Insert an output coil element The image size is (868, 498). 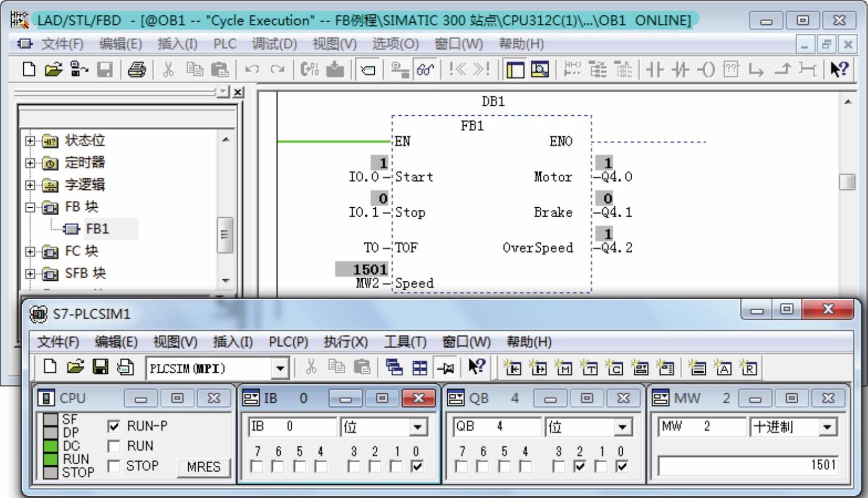point(706,69)
